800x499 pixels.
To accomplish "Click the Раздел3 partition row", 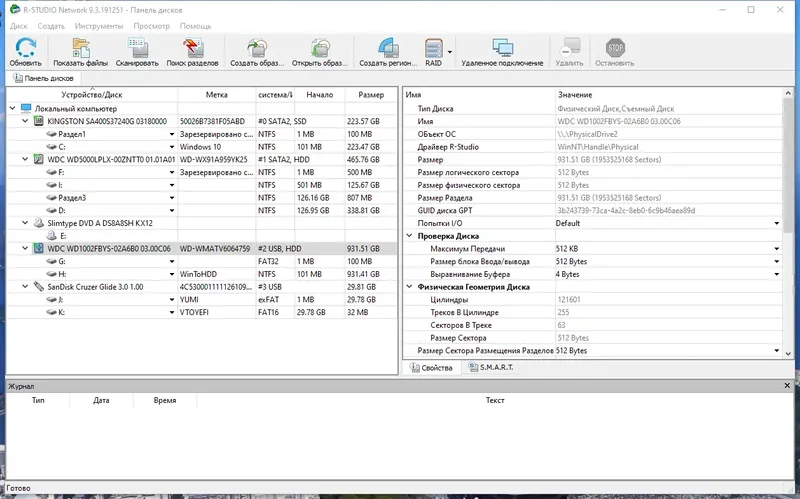I will (x=202, y=197).
